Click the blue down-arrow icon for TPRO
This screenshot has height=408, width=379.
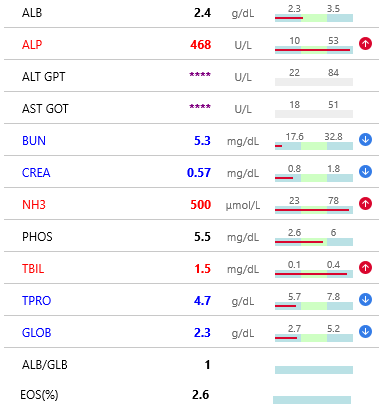pyautogui.click(x=365, y=300)
